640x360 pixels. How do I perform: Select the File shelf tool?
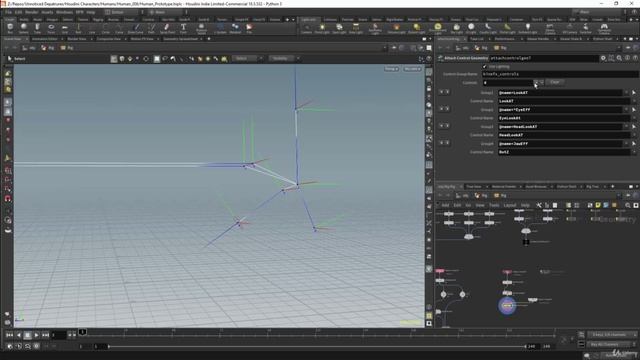coord(249,28)
